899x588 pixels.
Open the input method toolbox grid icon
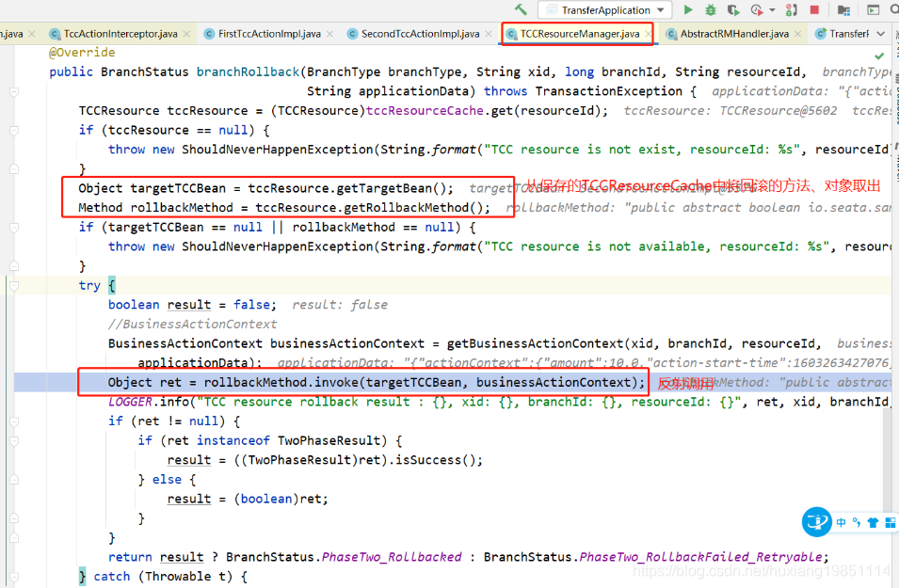click(891, 522)
